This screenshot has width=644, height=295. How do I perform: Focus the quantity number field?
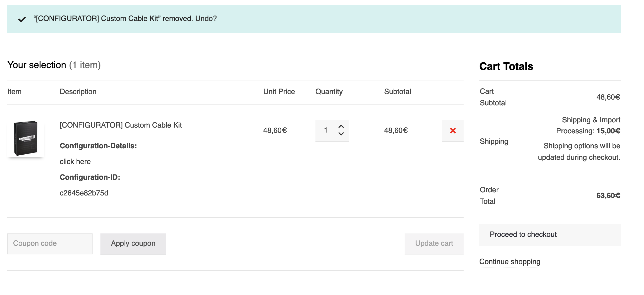coord(326,130)
